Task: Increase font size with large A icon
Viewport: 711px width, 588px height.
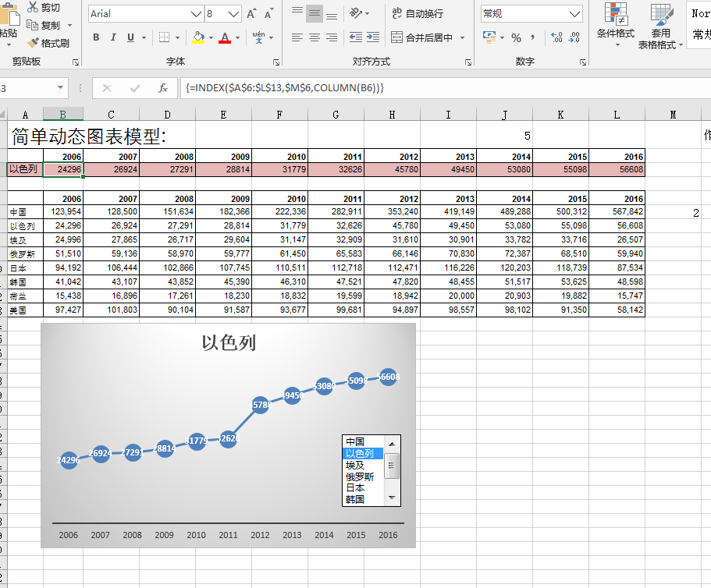Action: point(251,13)
